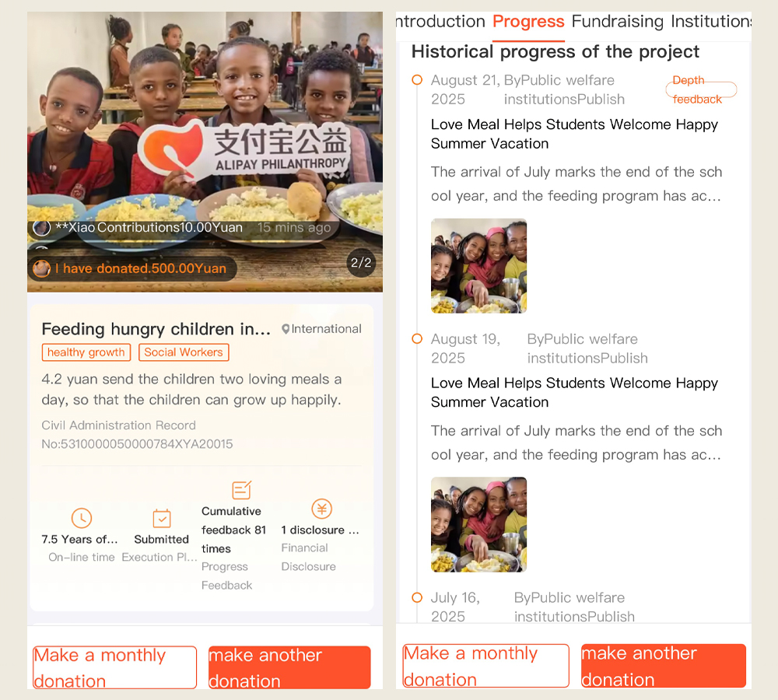Viewport: 778px width, 700px height.
Task: Open the yen Financial Disclosure icon
Action: [x=321, y=509]
